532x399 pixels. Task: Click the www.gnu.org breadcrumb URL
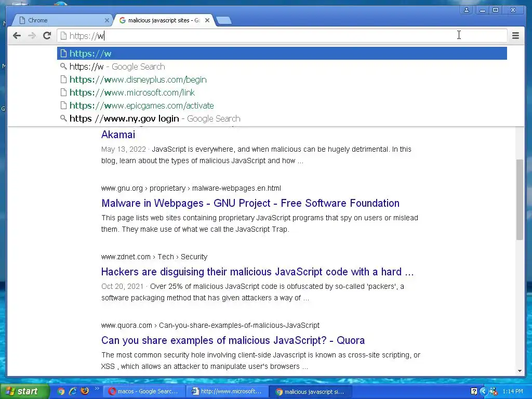tap(191, 188)
